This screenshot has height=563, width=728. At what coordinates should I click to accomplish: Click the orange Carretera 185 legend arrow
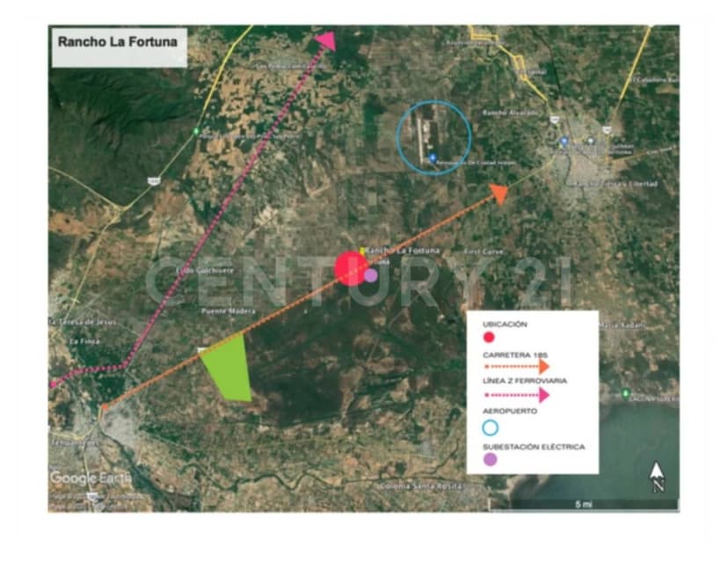516,365
